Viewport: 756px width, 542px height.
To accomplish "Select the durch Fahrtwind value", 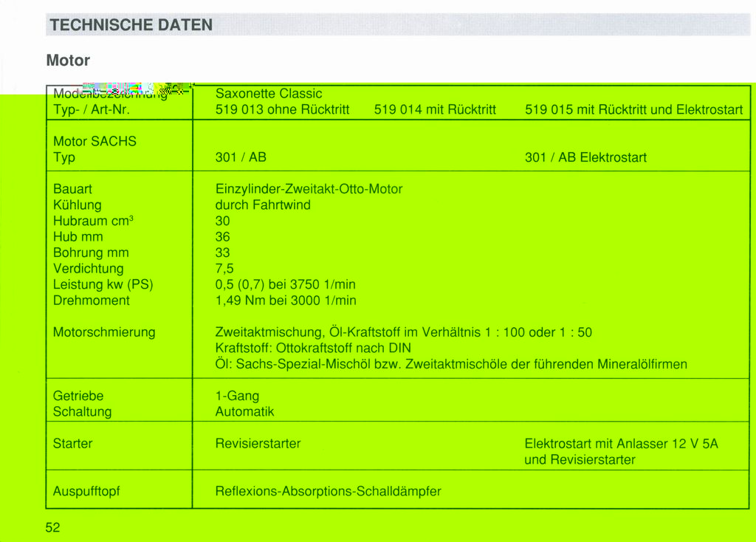I will pyautogui.click(x=263, y=205).
